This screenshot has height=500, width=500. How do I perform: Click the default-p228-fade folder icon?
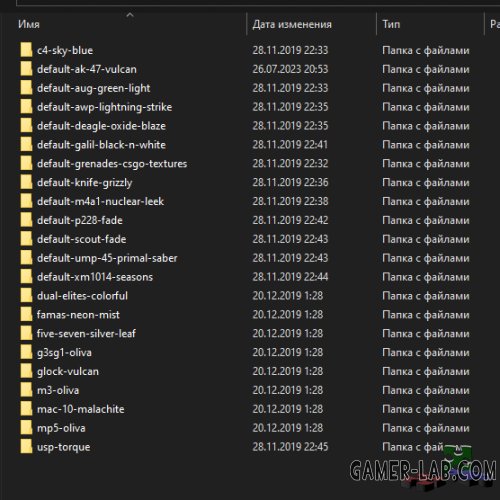tap(26, 220)
